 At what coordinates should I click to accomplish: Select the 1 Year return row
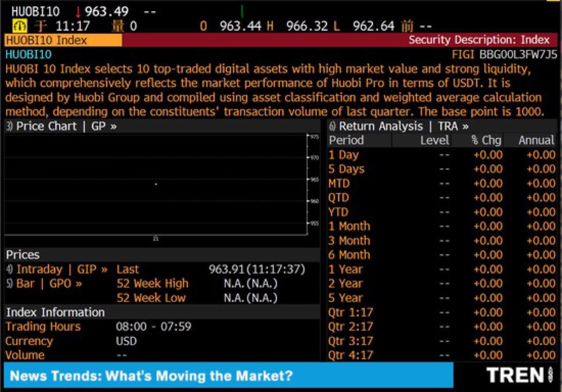pos(346,269)
